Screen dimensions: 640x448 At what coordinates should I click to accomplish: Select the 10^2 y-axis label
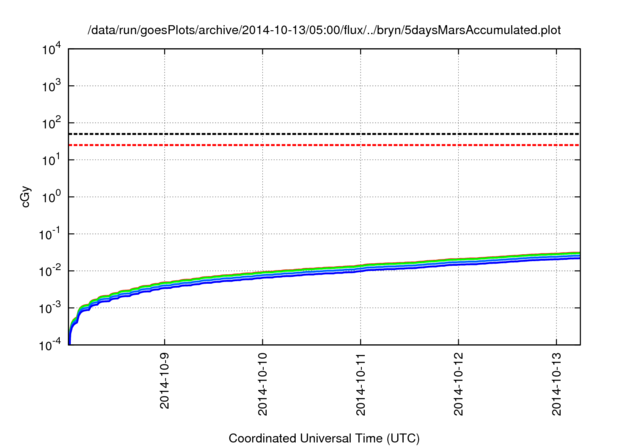(51, 124)
